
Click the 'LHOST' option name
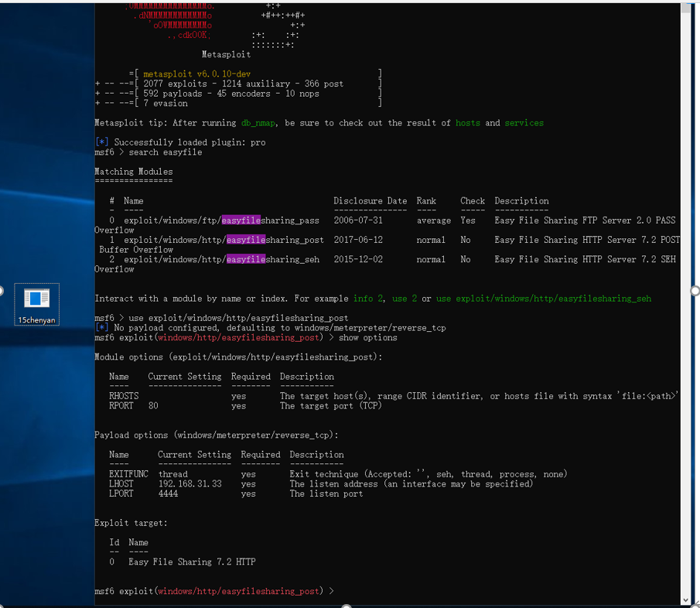click(121, 484)
